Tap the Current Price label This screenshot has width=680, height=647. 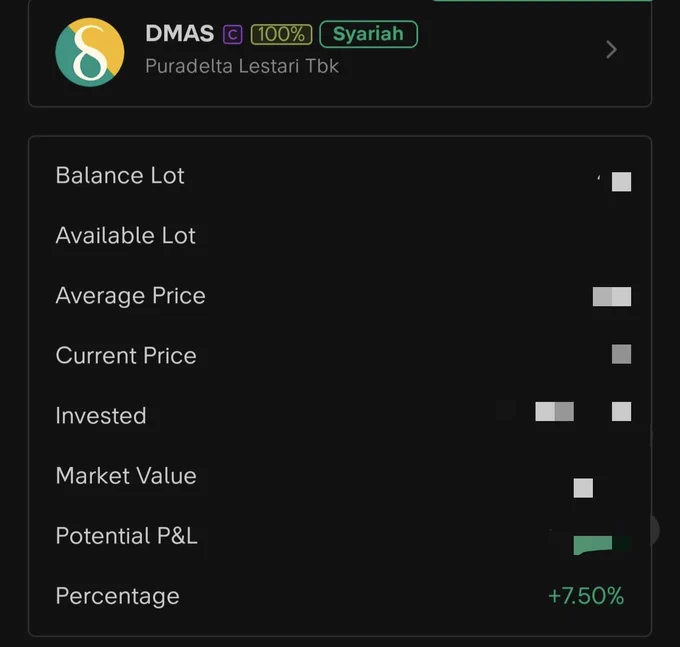[126, 356]
